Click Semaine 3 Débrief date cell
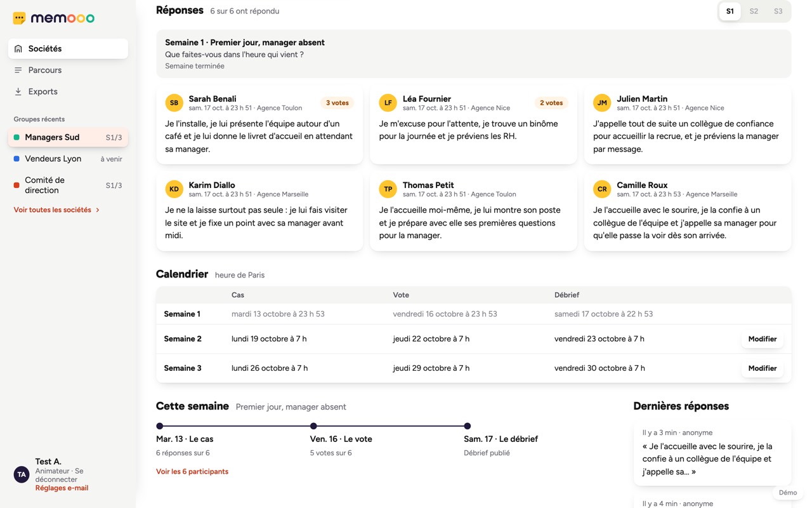This screenshot has width=812, height=508. point(599,368)
